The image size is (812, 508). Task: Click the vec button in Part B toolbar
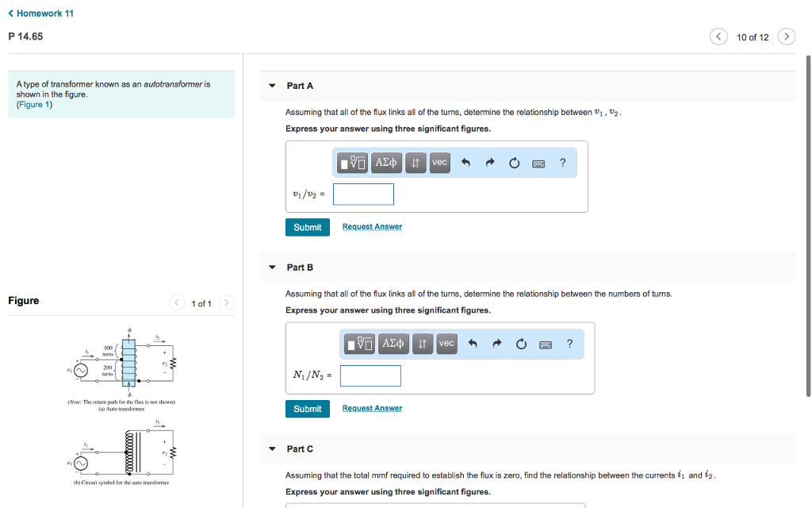[446, 344]
